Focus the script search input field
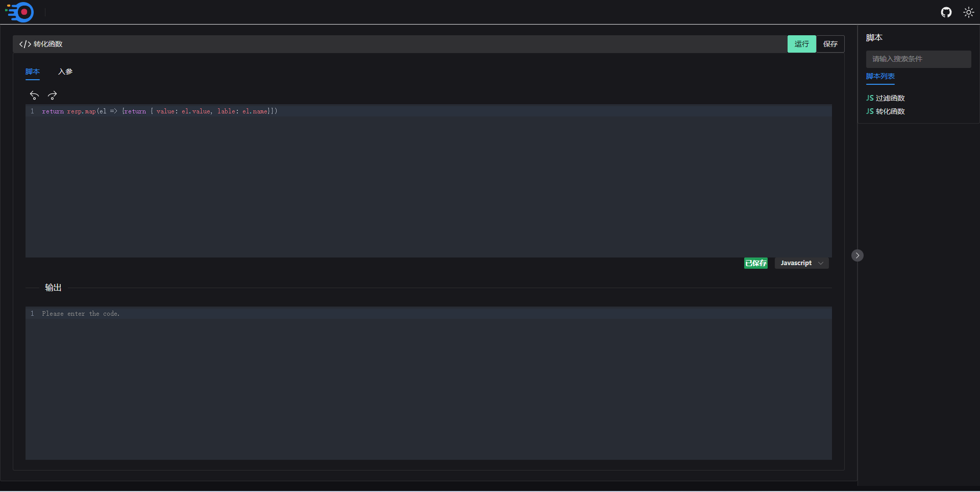This screenshot has width=980, height=492. click(x=918, y=59)
